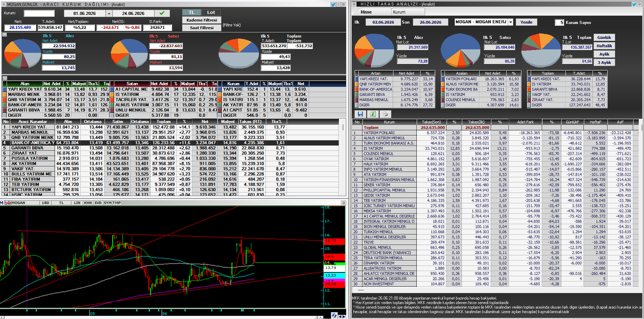Screen dimensions: 644x319
Task: Click orange swatch beside QNB YATIRIM MEN in Artan table
Action: (x=357, y=84)
